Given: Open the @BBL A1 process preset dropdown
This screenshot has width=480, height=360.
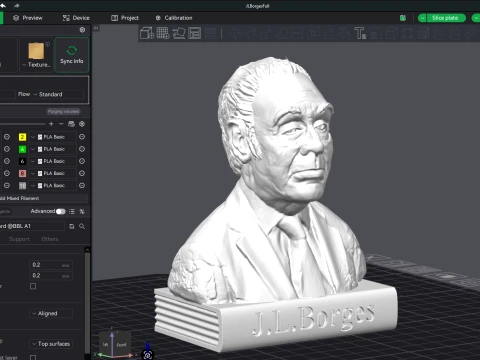Looking at the screenshot, I should (x=32, y=226).
